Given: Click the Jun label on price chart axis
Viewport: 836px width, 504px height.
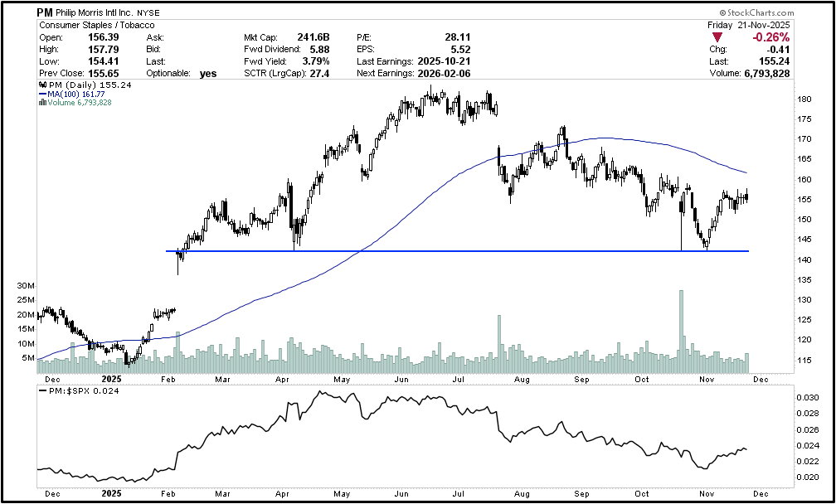Looking at the screenshot, I should 401,380.
